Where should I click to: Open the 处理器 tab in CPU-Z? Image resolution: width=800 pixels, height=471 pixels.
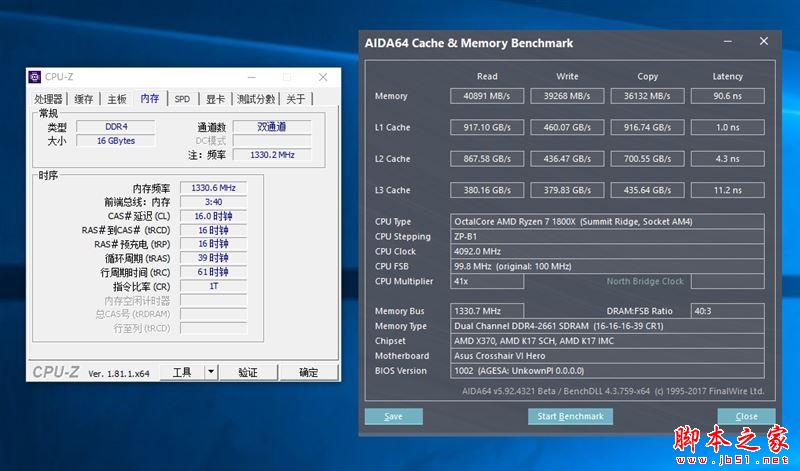[x=48, y=99]
